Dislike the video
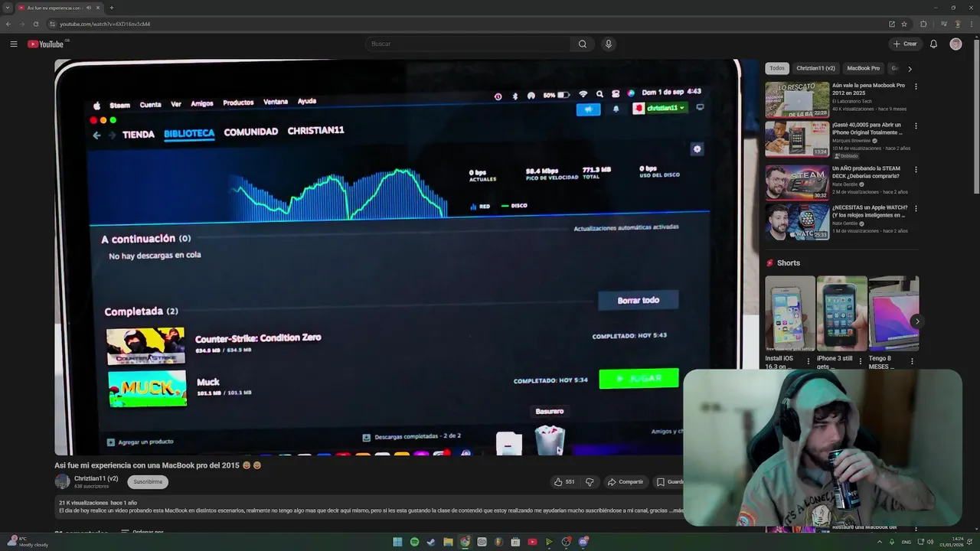This screenshot has height=551, width=980. pyautogui.click(x=590, y=482)
